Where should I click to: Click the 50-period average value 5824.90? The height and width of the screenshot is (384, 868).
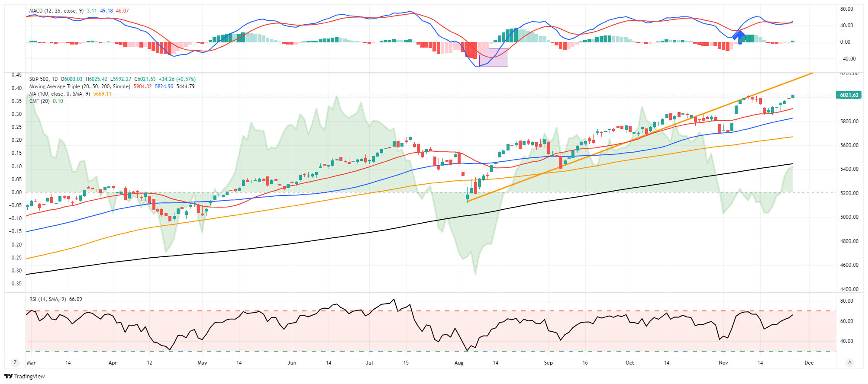[164, 86]
